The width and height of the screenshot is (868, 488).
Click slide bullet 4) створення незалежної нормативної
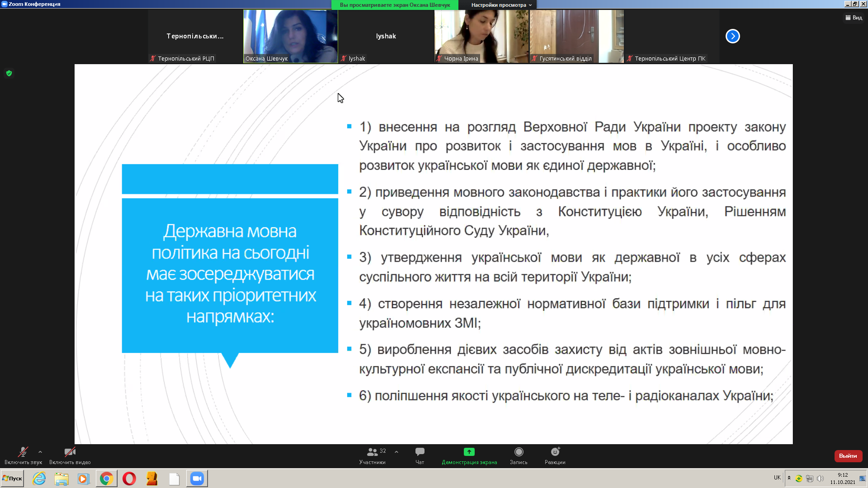pos(572,313)
